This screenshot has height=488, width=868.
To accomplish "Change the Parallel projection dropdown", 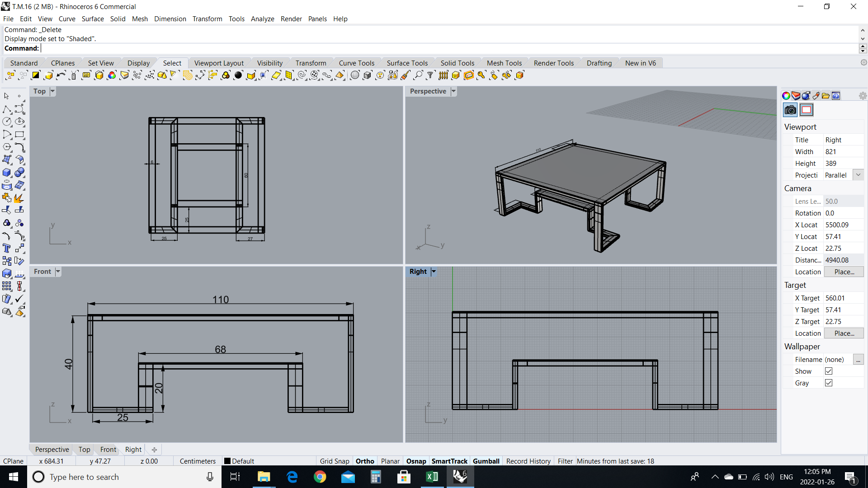I will click(858, 174).
